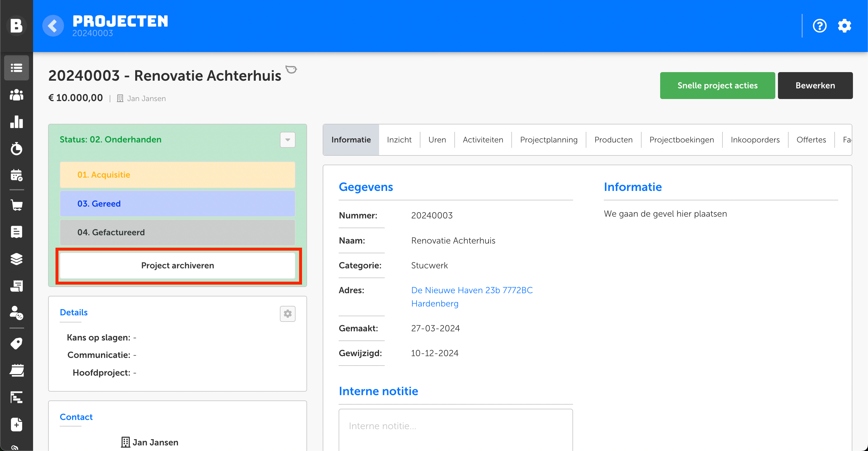868x451 pixels.
Task: Open the help question mark icon
Action: pos(820,26)
